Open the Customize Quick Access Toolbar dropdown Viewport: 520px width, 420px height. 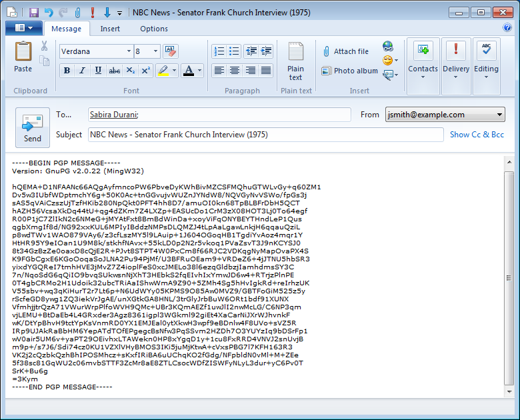coord(119,13)
